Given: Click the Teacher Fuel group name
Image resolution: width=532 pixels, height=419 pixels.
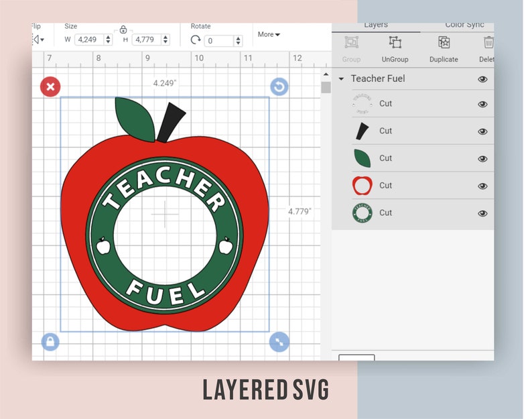Looking at the screenshot, I should point(378,78).
